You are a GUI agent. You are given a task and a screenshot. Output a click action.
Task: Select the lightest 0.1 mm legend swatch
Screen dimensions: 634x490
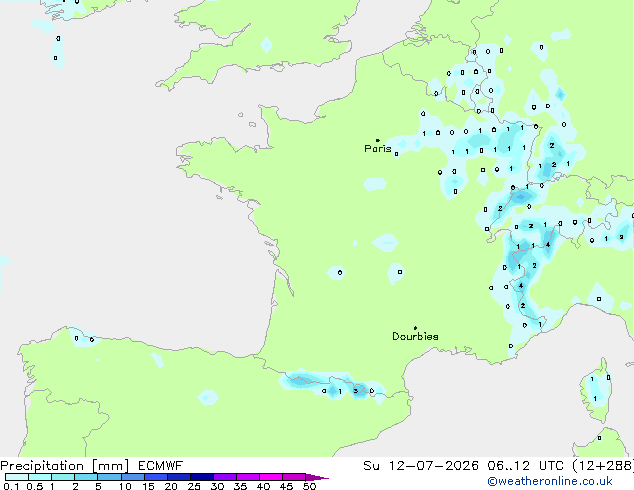coord(17,477)
